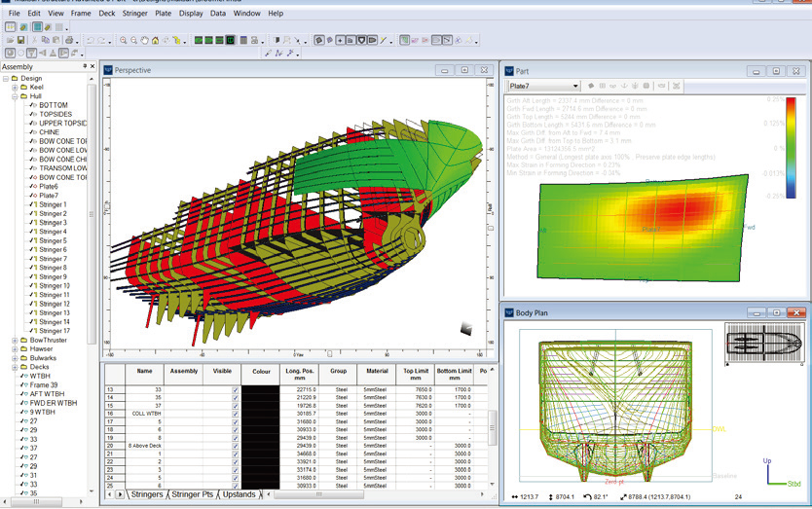Viewport: 812px width, 509px height.
Task: Open the Stringer menu
Action: click(135, 14)
